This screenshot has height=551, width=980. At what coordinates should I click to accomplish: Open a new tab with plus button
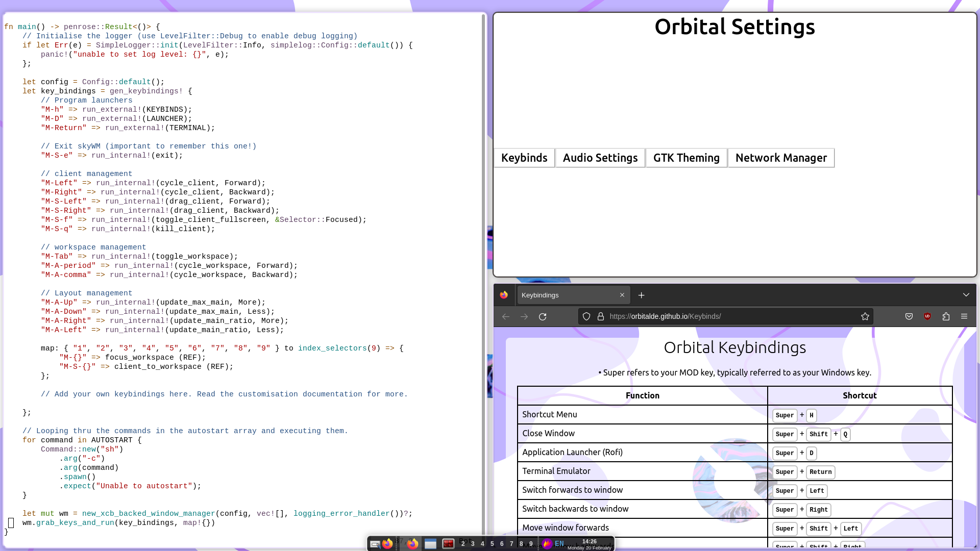click(642, 295)
